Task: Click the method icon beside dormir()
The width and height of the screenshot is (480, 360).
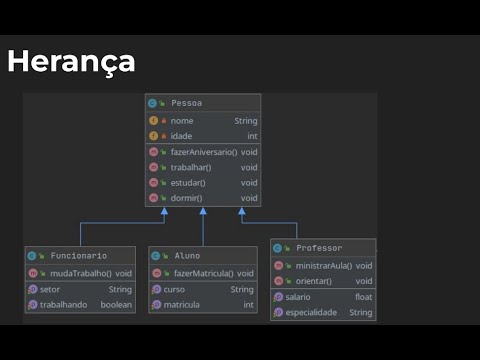Action: 153,198
